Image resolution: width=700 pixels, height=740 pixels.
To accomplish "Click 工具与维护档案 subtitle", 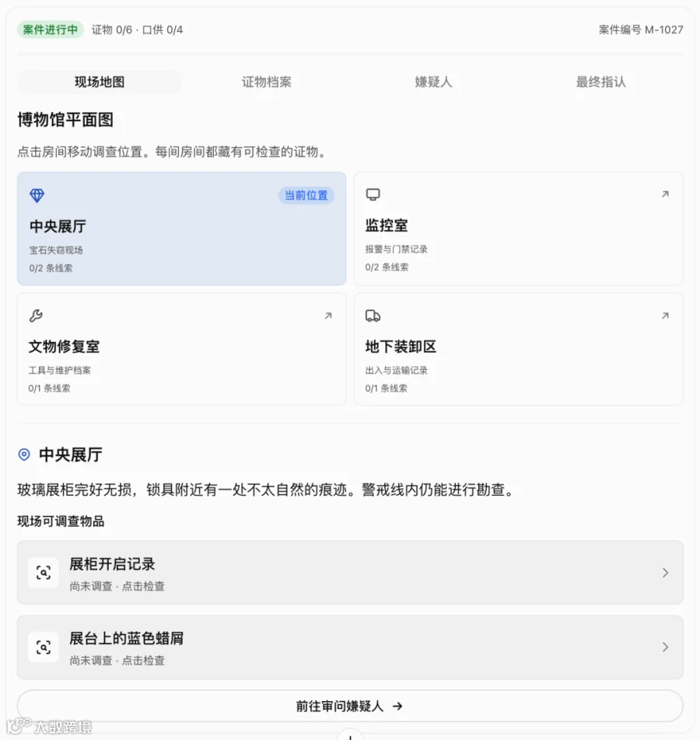I will [60, 371].
